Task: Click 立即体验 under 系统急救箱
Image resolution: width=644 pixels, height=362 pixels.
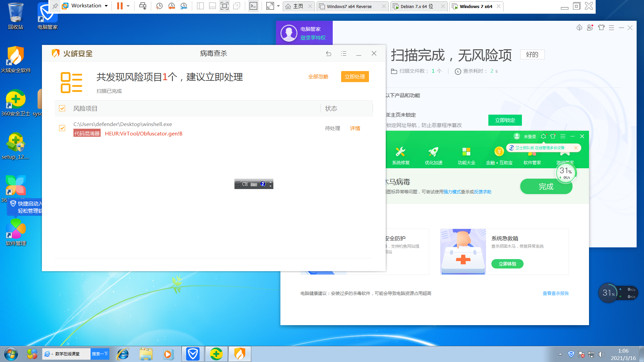Action: coord(507,264)
